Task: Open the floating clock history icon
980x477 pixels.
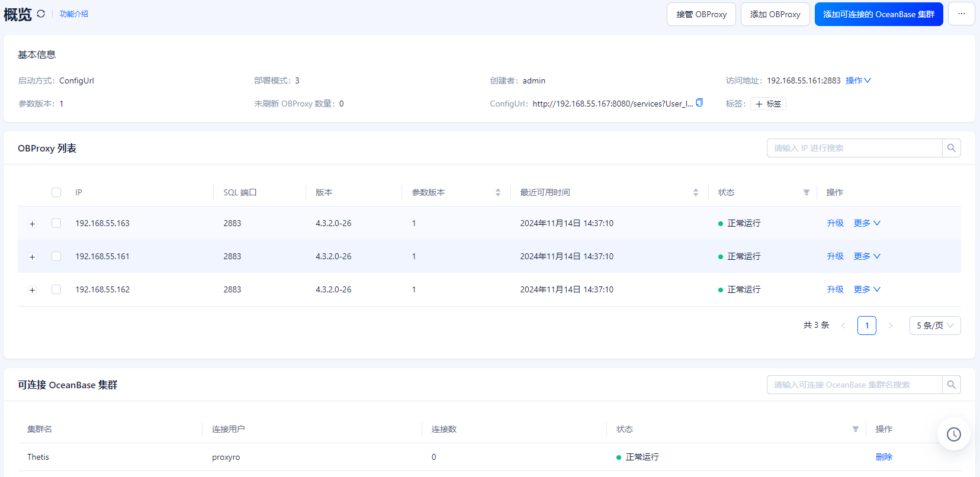Action: tap(953, 434)
